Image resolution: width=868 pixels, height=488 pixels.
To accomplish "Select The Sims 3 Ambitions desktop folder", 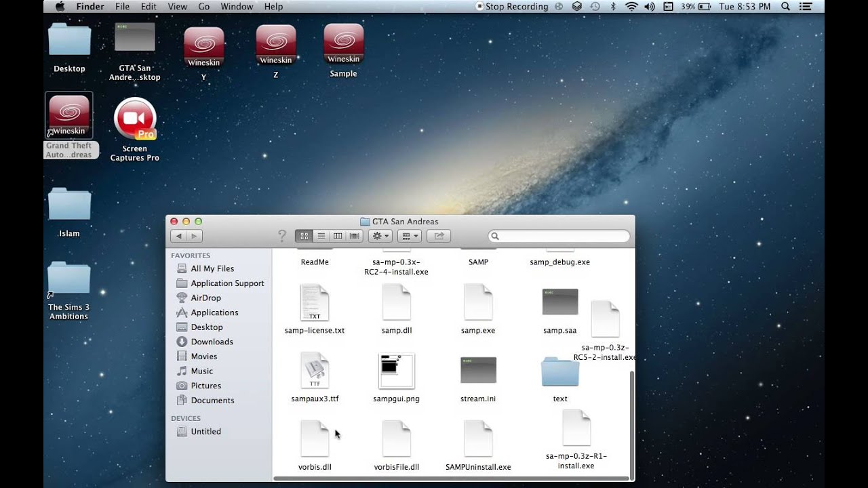I will [69, 278].
